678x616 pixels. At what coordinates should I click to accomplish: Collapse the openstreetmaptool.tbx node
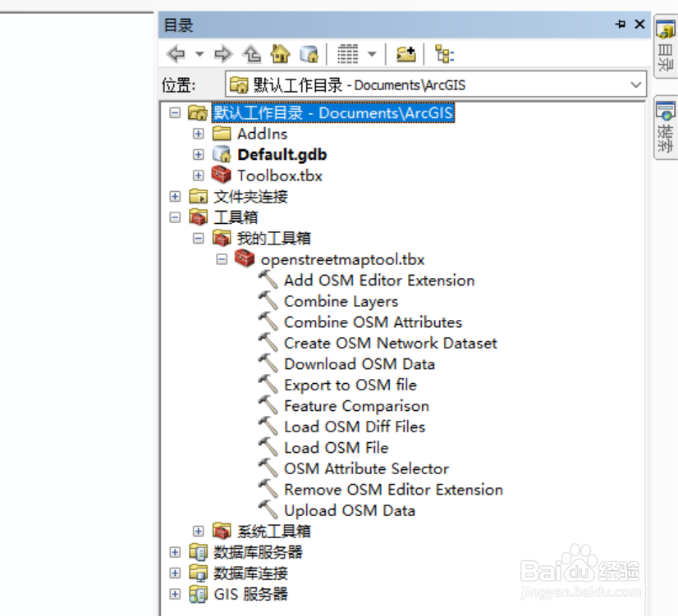point(222,259)
